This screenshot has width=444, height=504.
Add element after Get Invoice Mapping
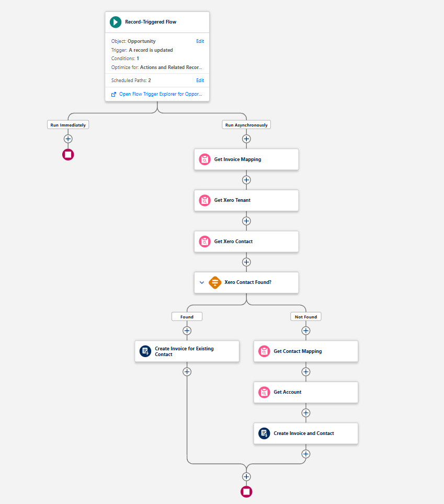point(246,180)
